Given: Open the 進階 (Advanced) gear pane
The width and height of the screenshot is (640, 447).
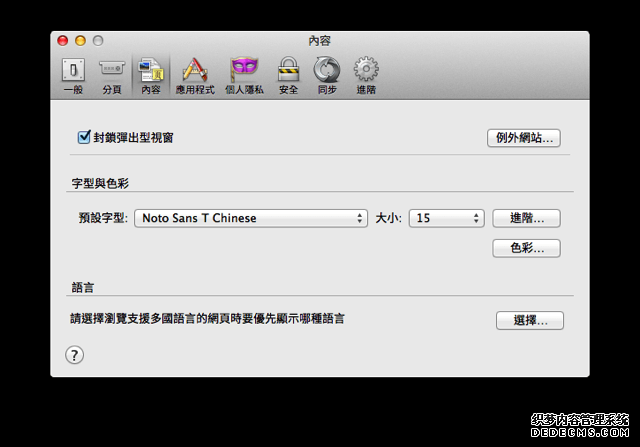Looking at the screenshot, I should coord(366,76).
